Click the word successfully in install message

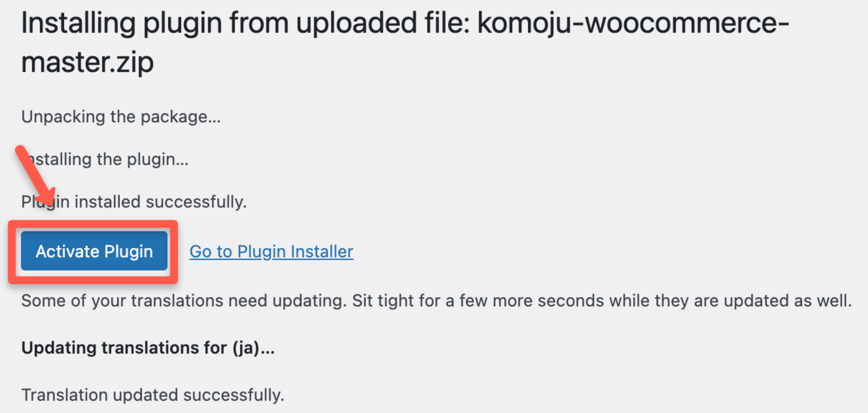pyautogui.click(x=196, y=202)
